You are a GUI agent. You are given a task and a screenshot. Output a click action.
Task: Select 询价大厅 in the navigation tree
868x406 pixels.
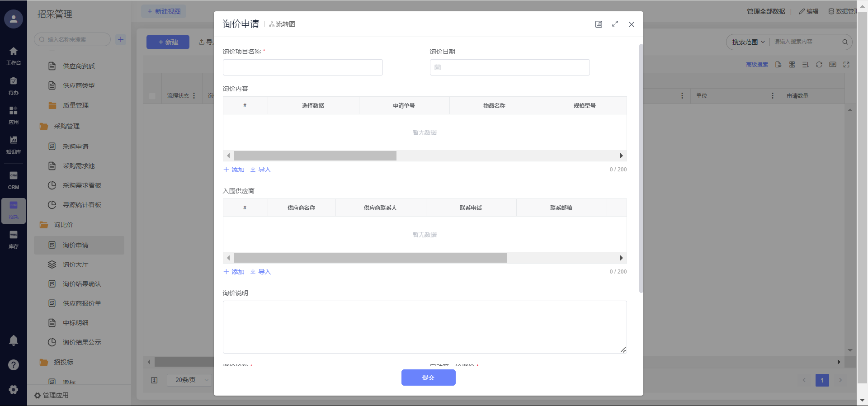coord(75,264)
